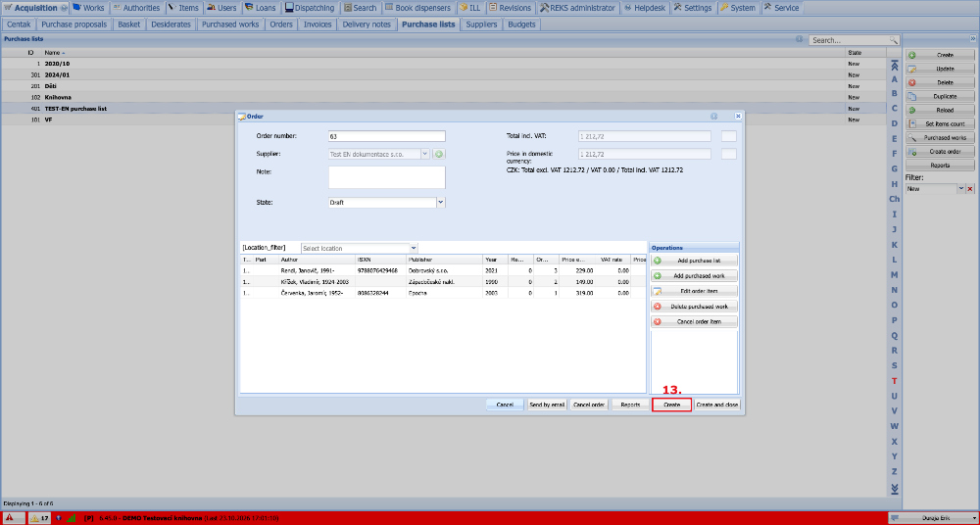
Task: Click Reports in the Order dialog footer
Action: (630, 405)
